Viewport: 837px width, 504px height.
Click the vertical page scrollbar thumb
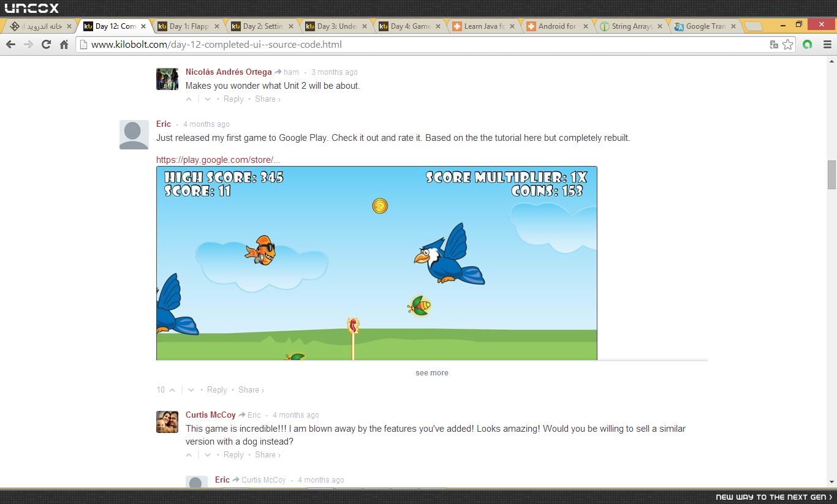coord(831,175)
